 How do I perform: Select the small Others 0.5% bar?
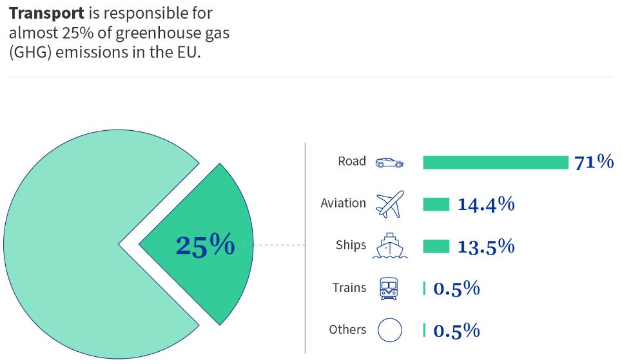(424, 330)
